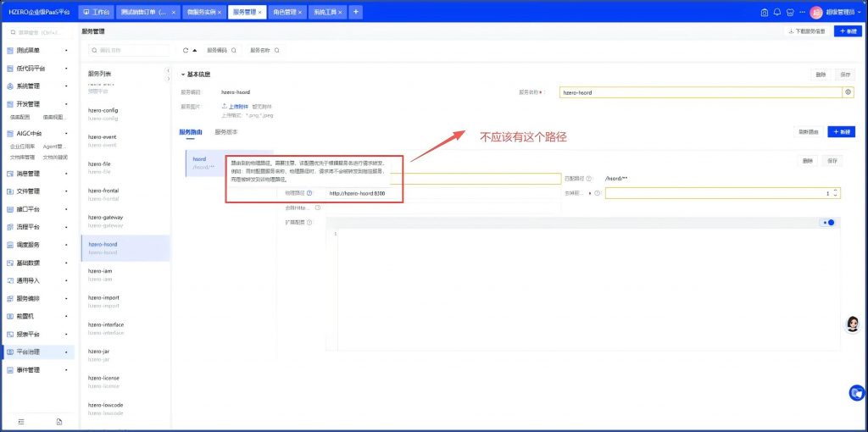Screen dimensions: 868x432
Task: Click the notification bell icon
Action: coord(776,13)
